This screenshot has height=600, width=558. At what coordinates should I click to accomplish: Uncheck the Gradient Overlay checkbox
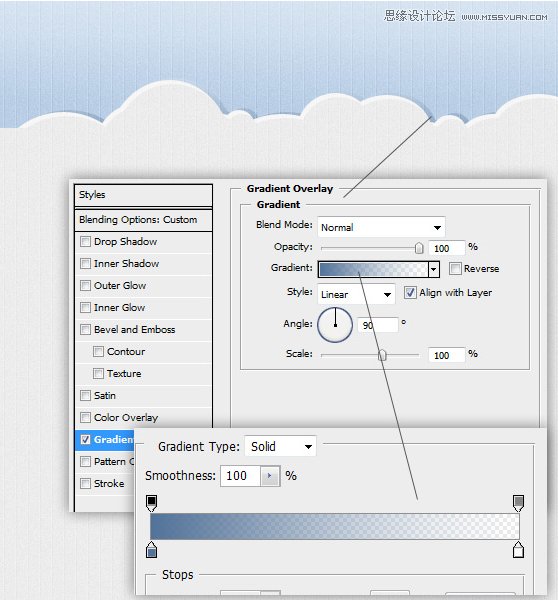pos(85,439)
